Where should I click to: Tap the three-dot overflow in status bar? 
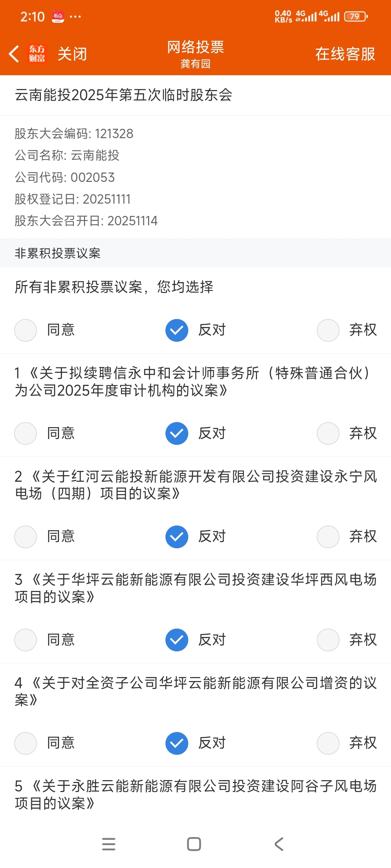[x=75, y=16]
